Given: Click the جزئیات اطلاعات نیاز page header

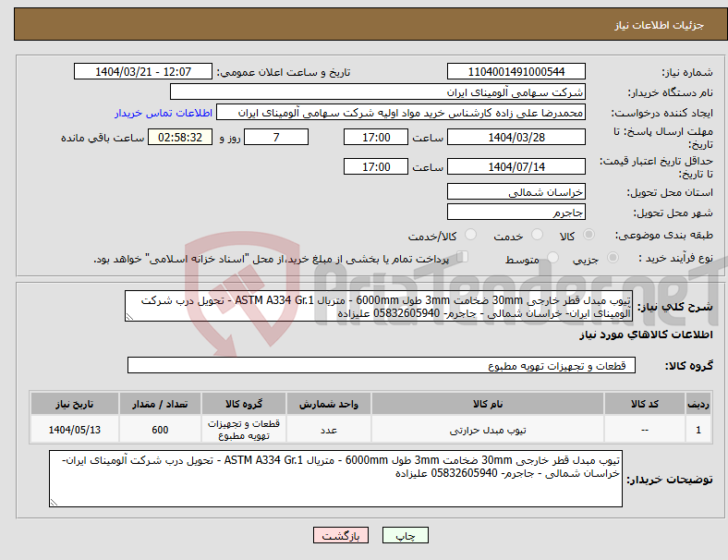Looking at the screenshot, I should click(660, 25).
